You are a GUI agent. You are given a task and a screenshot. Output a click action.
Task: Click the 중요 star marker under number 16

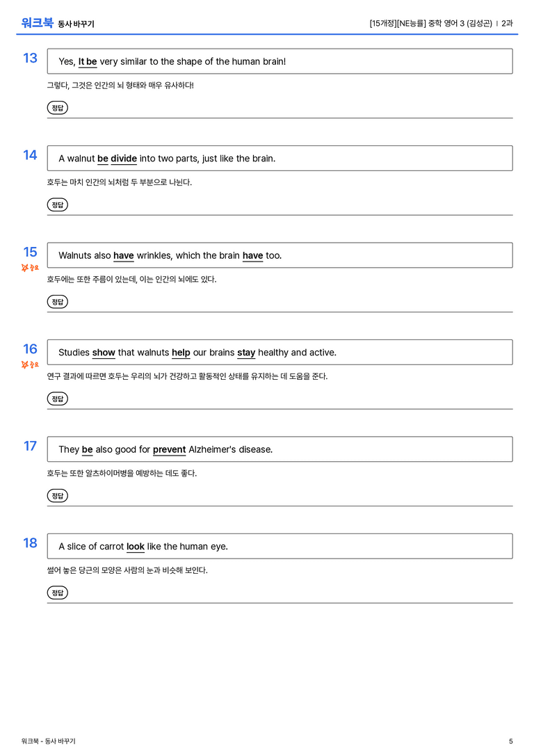click(x=30, y=364)
